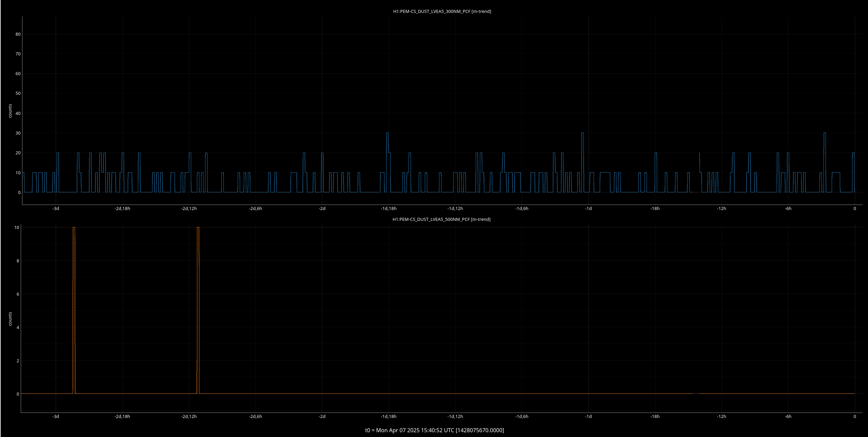Click the -2d,18h x-tick under the 500NM plot

(122, 416)
